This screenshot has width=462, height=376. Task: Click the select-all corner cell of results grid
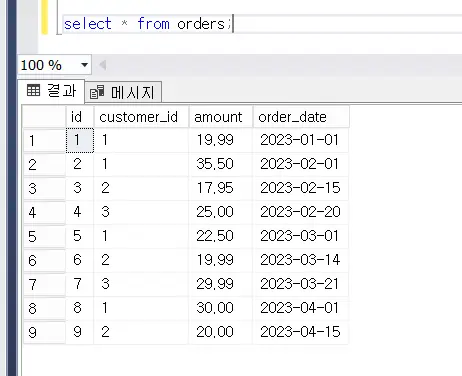(44, 117)
